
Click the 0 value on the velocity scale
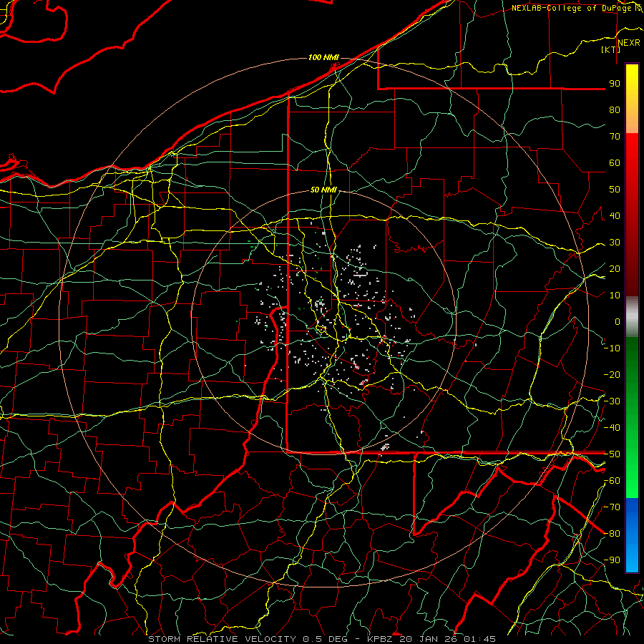tap(618, 322)
